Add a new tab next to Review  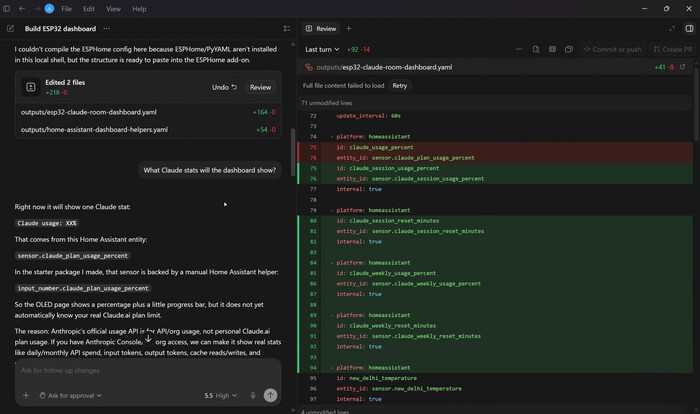click(x=349, y=29)
